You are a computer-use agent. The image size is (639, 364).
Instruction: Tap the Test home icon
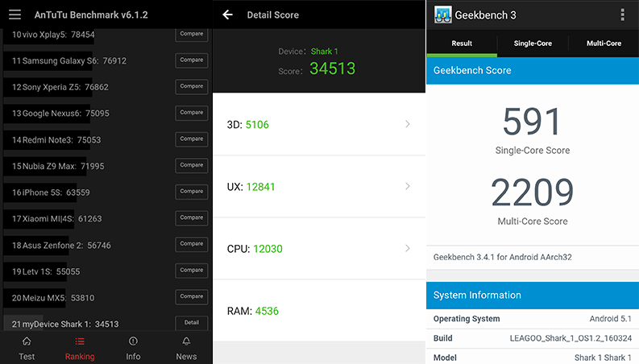point(27,341)
